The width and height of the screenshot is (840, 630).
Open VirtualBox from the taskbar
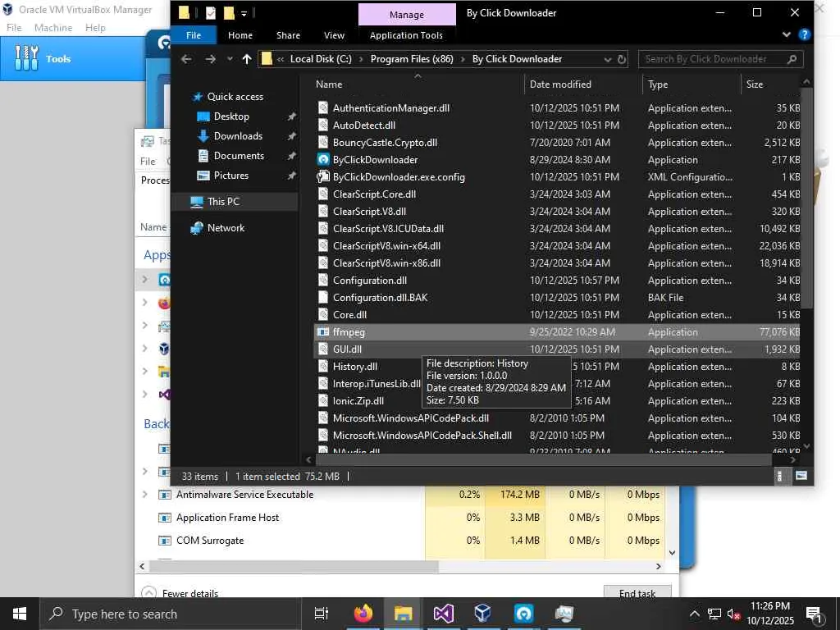(x=483, y=614)
